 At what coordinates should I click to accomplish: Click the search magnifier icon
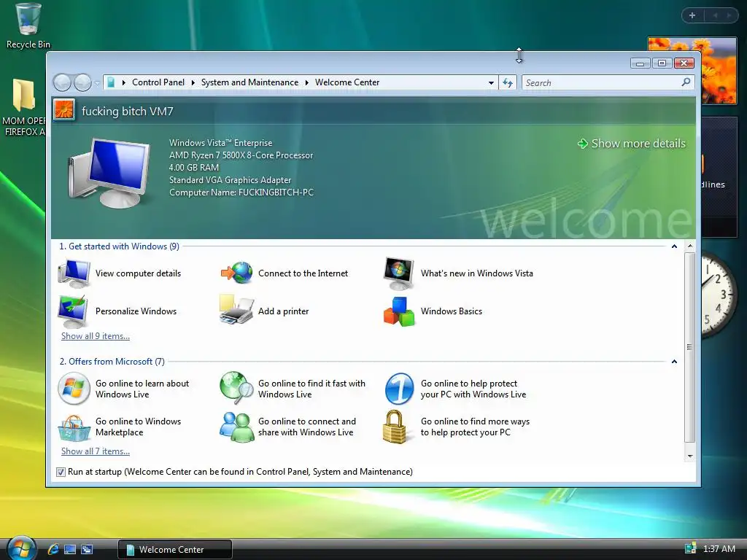coord(686,82)
